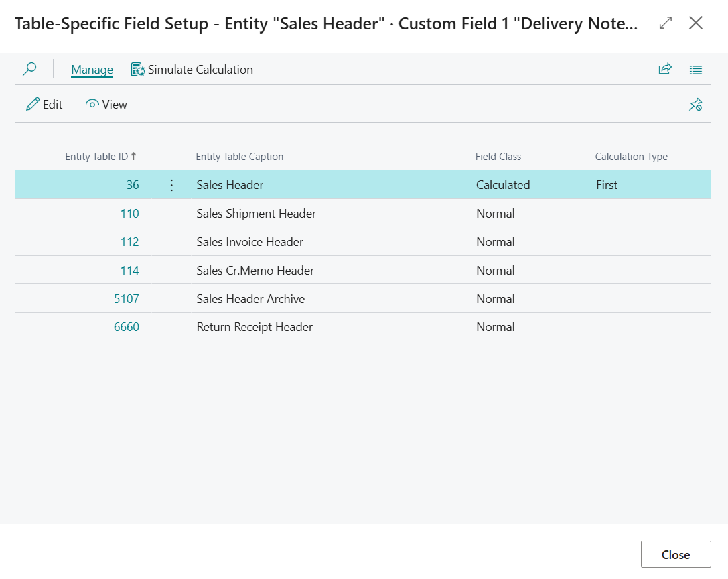
Task: Expand dialog with the diagonal arrows icon
Action: coord(666,23)
